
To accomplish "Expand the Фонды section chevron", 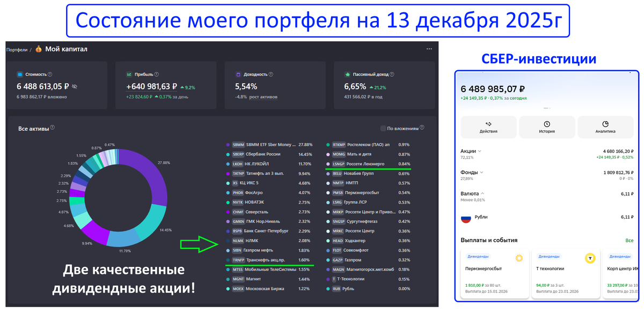I will coord(481,172).
